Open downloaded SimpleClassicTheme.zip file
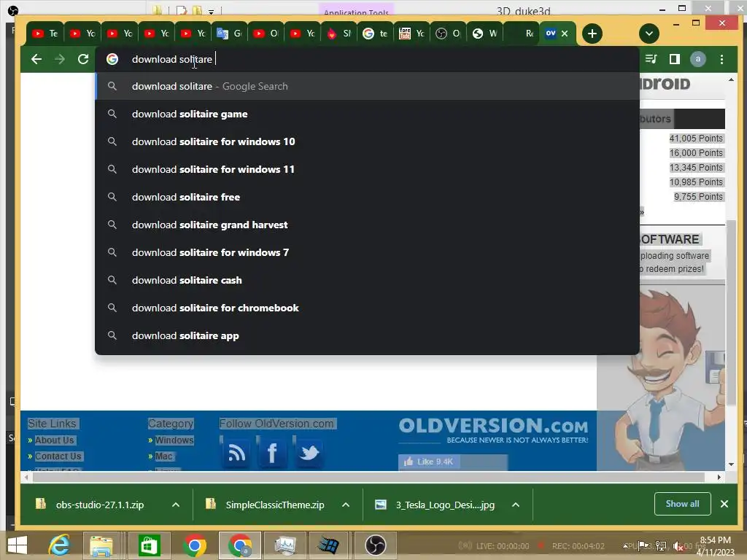747x560 pixels. point(266,505)
